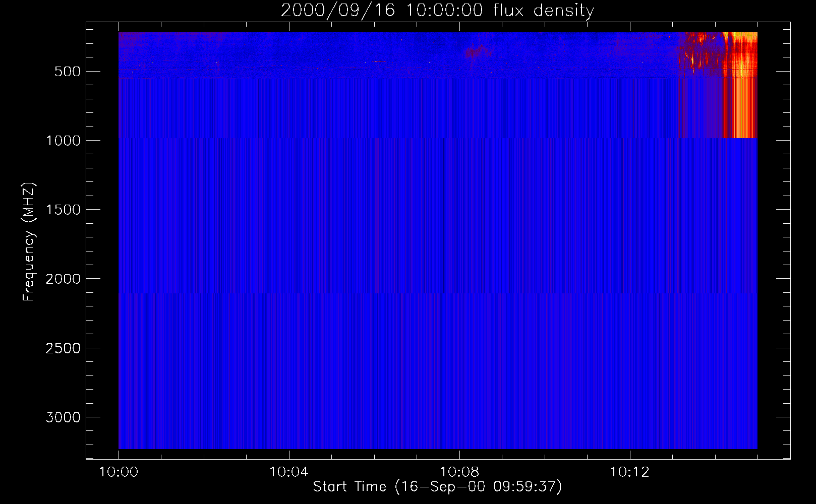Viewport: 816px width, 504px height.
Task: Click the 10:00 time tick label
Action: [x=119, y=472]
